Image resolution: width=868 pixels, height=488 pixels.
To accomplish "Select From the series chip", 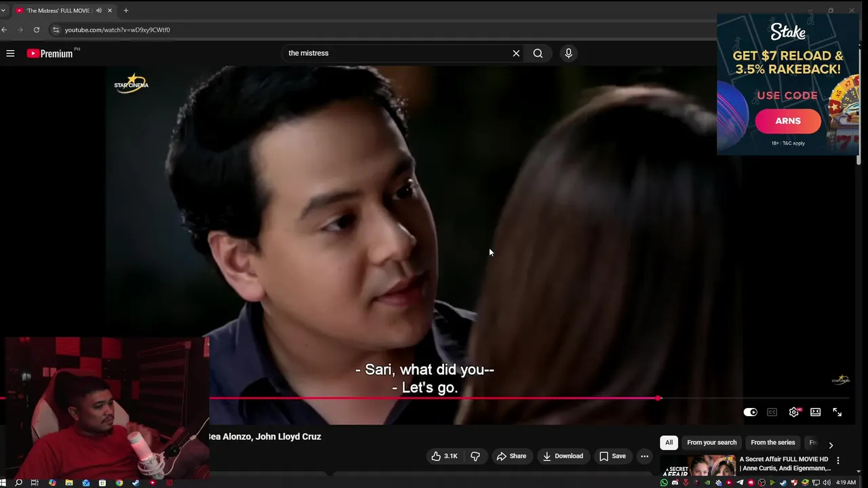I will pos(772,443).
